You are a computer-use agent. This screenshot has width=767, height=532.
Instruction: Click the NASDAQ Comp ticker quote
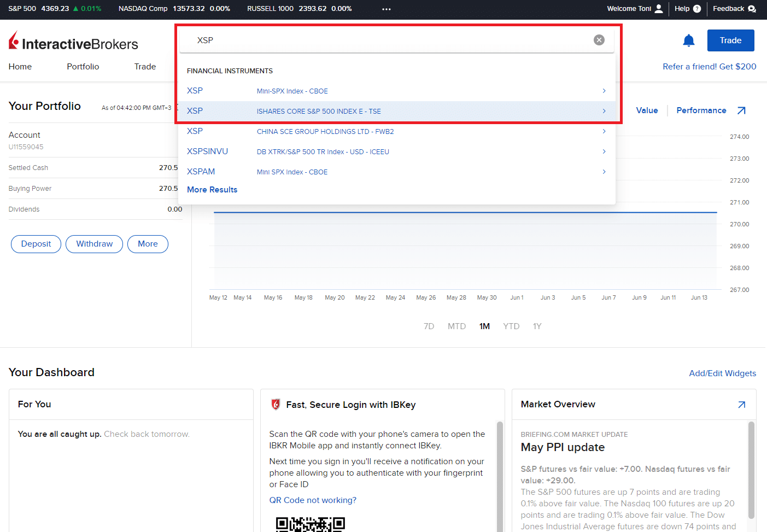coord(174,9)
